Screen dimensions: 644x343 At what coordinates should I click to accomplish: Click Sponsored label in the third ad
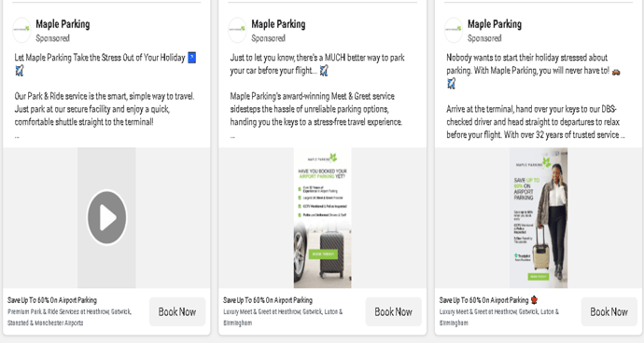click(484, 38)
